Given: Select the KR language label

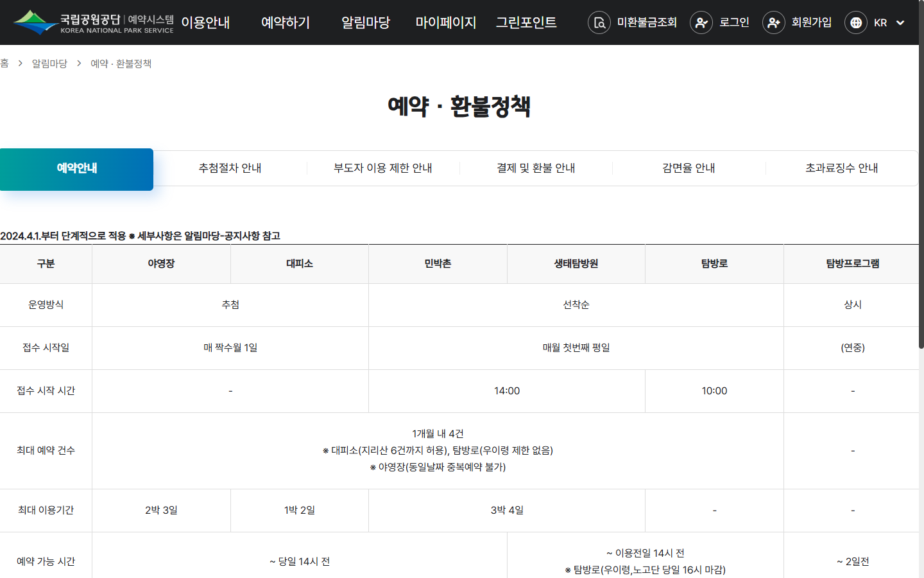Looking at the screenshot, I should [880, 22].
